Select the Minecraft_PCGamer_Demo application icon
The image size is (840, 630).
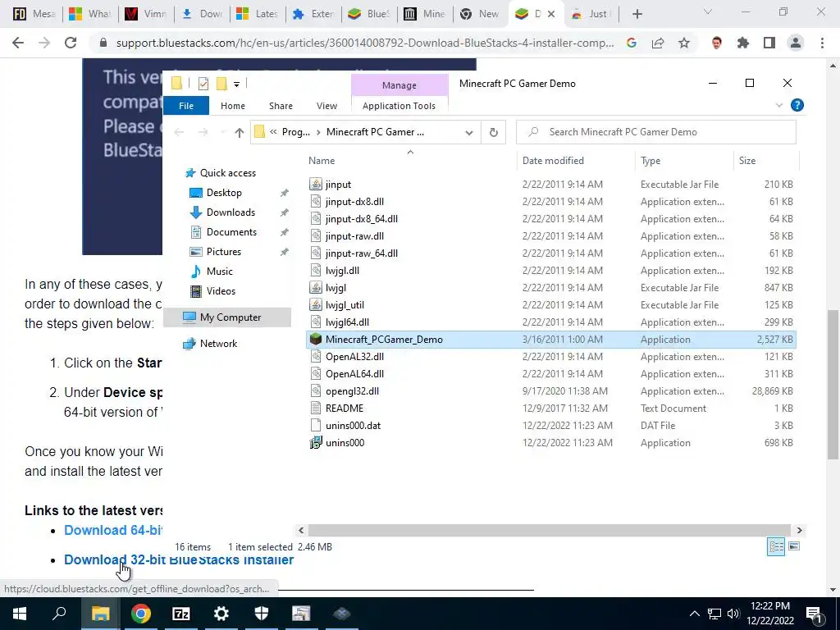(x=316, y=340)
